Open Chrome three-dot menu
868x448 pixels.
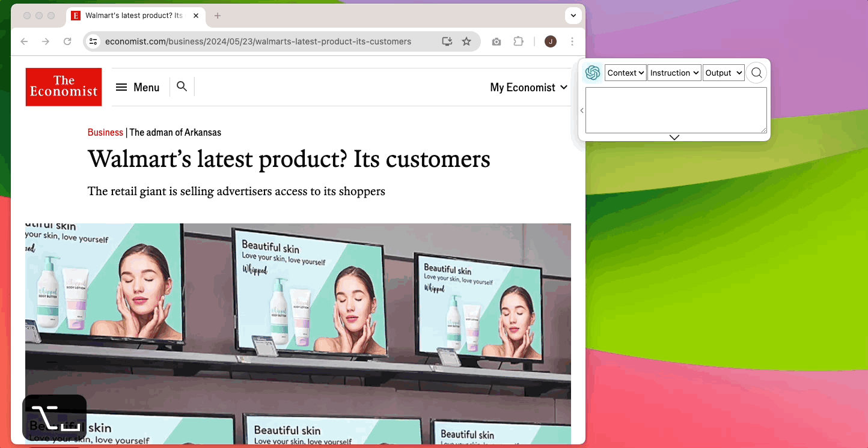click(x=572, y=41)
